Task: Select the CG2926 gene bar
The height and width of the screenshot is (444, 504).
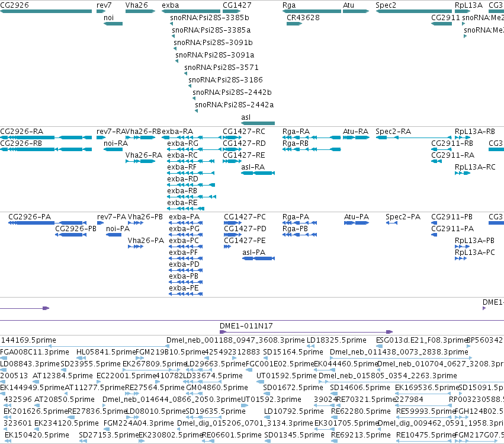Action: pos(46,11)
